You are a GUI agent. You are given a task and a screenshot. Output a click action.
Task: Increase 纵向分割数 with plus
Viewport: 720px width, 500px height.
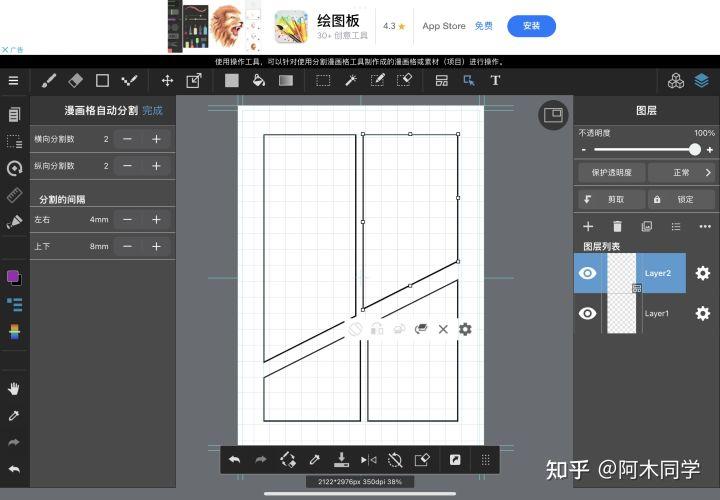(x=157, y=166)
